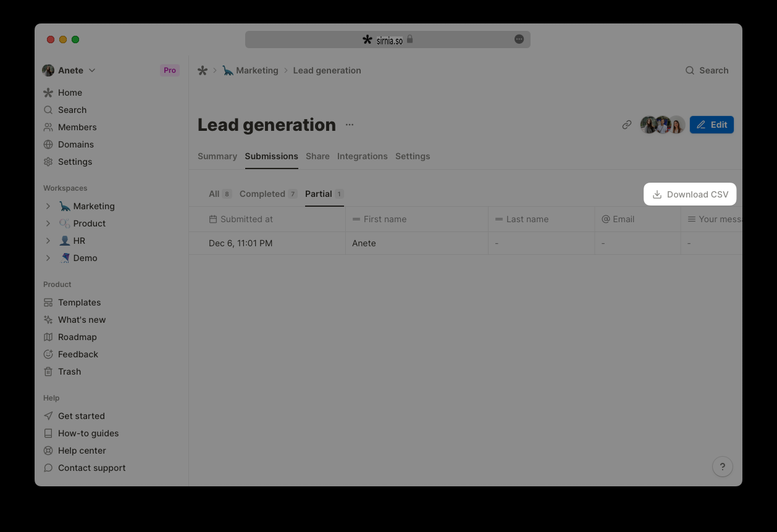
Task: Go to Members page
Action: (x=70, y=127)
